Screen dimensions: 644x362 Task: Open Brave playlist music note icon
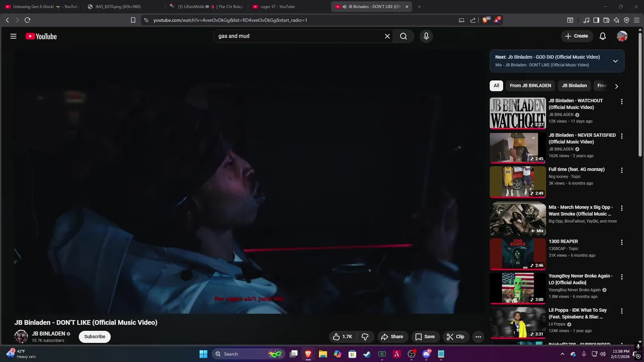pyautogui.click(x=586, y=20)
